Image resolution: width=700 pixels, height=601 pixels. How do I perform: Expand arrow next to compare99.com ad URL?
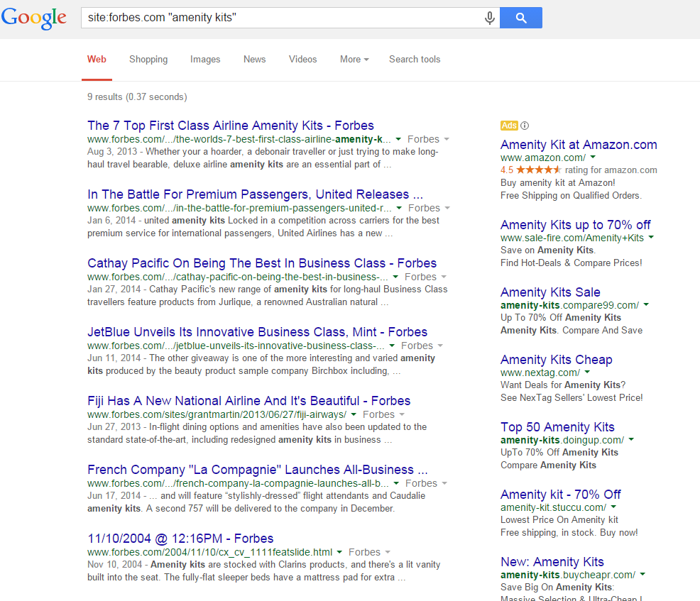click(x=646, y=304)
